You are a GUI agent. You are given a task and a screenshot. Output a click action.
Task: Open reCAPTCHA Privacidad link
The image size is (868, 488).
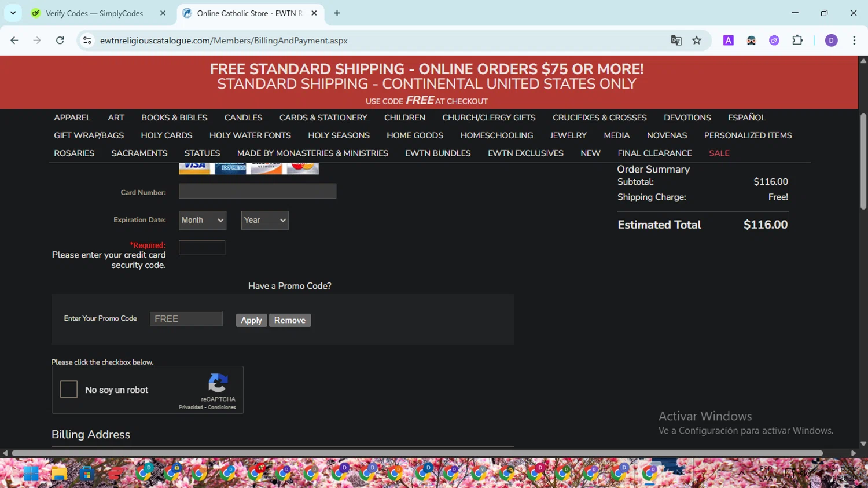click(x=191, y=408)
